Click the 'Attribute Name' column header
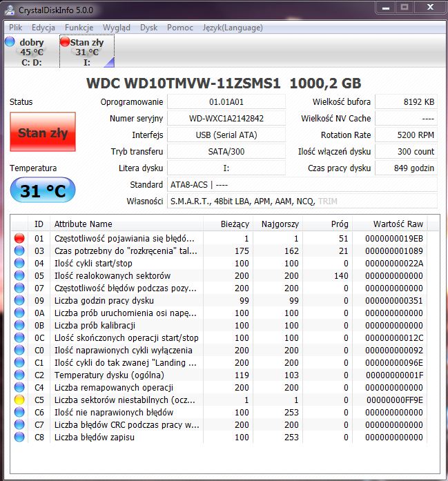 (126, 224)
